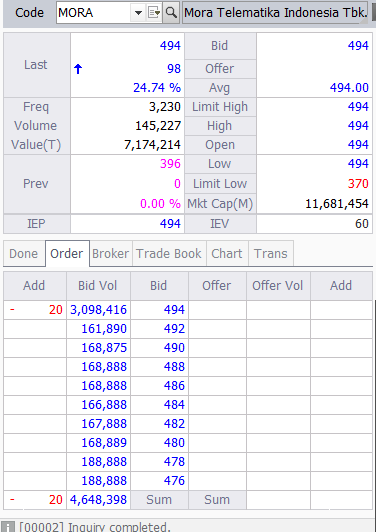Select bid price 486 row

pyautogui.click(x=174, y=386)
